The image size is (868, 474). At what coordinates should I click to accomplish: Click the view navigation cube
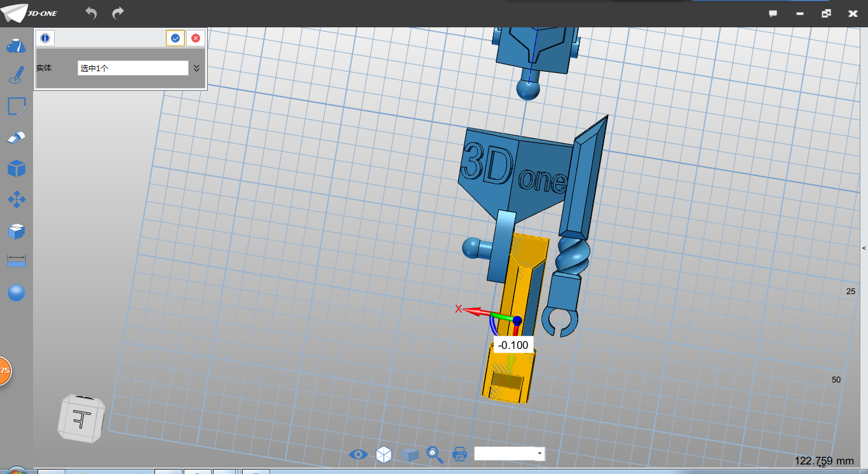[x=81, y=419]
